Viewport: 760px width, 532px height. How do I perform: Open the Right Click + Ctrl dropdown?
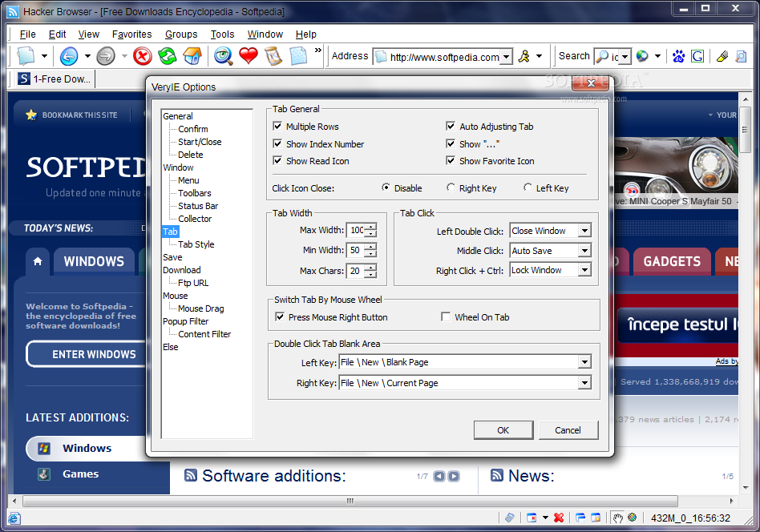coord(585,270)
